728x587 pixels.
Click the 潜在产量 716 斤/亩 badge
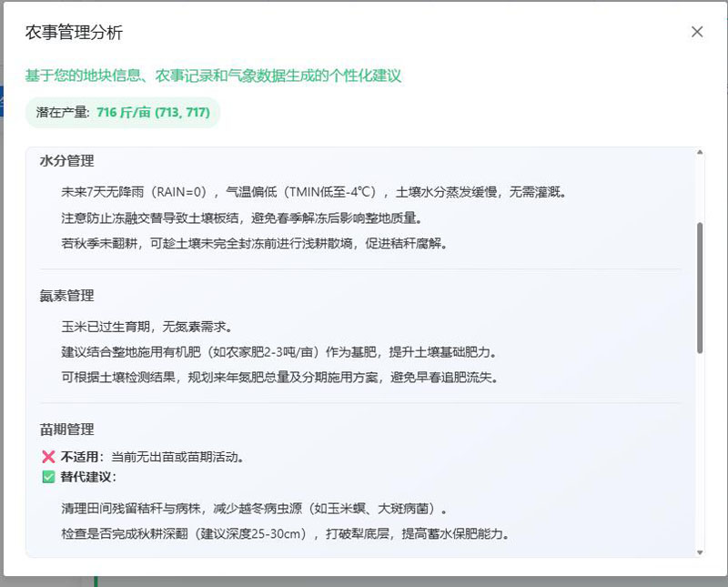tap(123, 112)
